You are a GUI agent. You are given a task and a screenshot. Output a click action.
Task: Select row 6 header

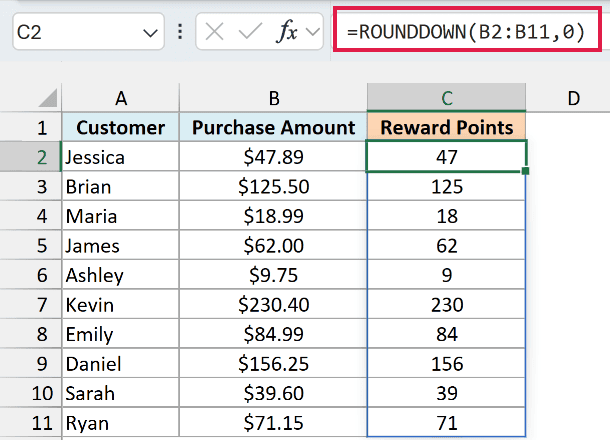click(x=30, y=275)
